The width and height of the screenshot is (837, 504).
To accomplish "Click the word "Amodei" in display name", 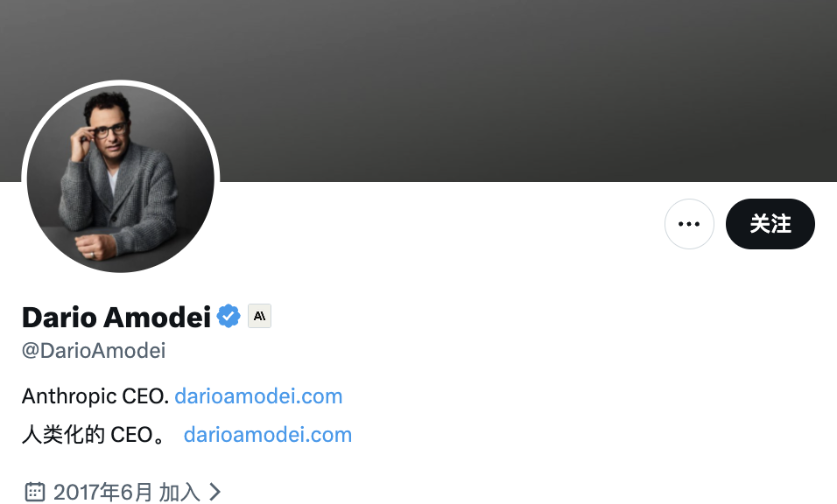I will point(157,318).
